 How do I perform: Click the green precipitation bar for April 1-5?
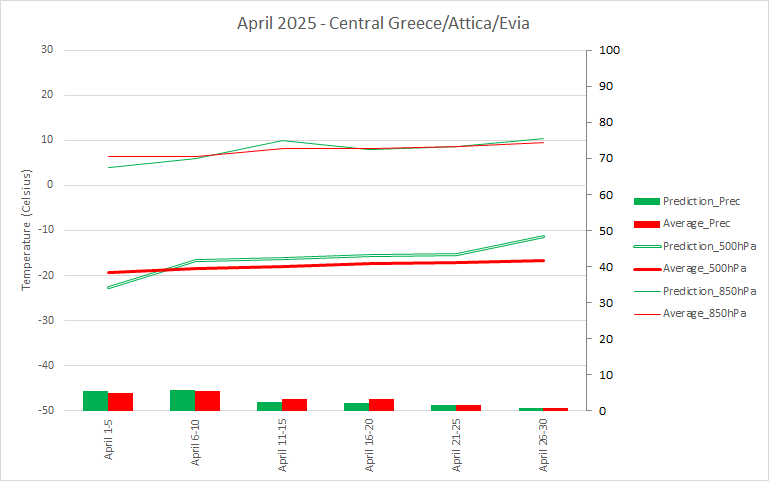click(95, 400)
